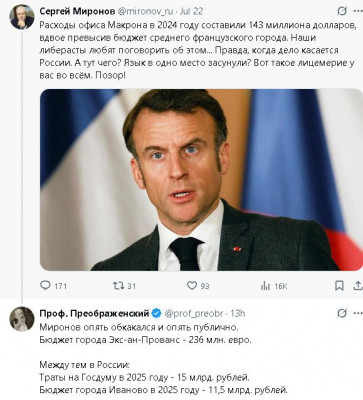
Task: Open @mironov_ru handle link
Action: (x=145, y=11)
